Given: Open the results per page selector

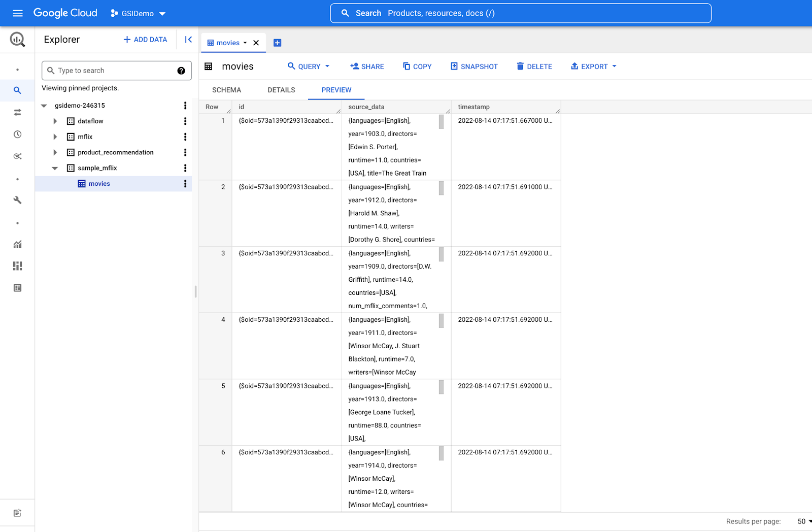Looking at the screenshot, I should (x=802, y=521).
